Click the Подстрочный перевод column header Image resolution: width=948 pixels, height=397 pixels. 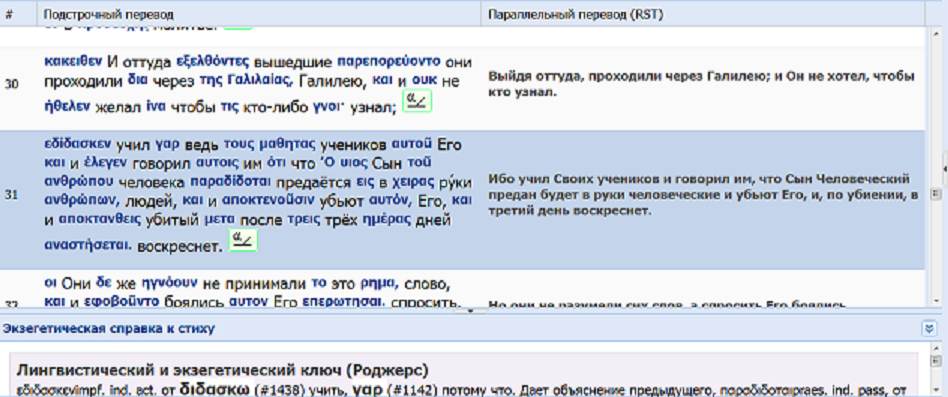259,14
